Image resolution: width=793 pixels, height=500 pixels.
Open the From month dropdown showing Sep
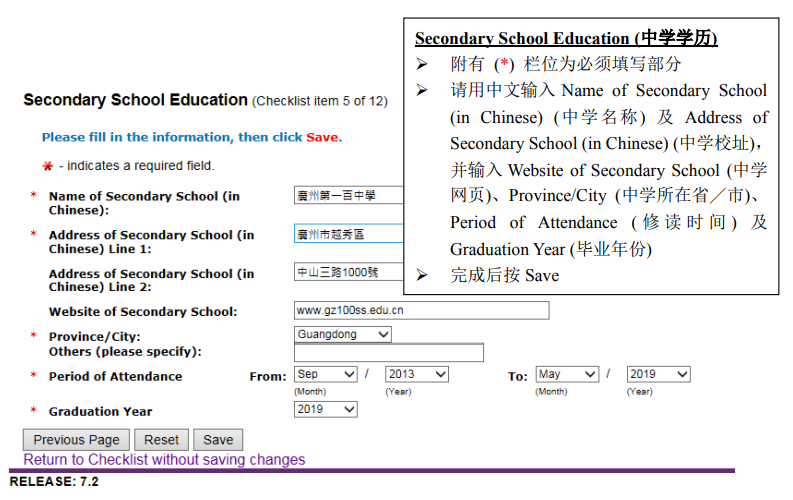325,374
